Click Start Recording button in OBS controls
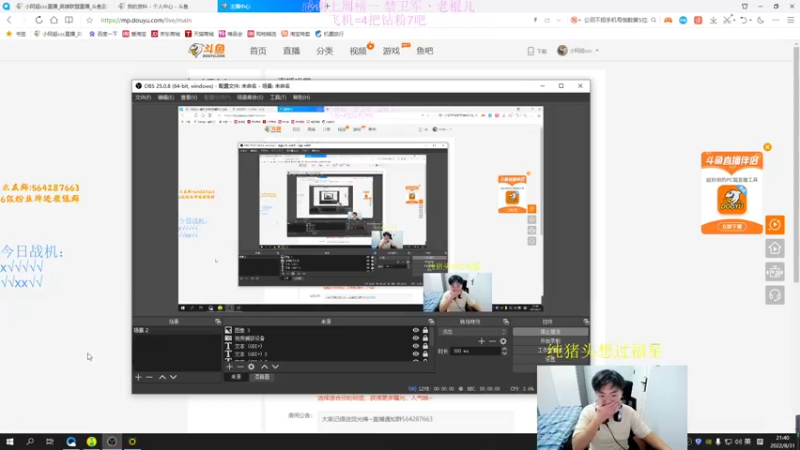The image size is (800, 450). [550, 341]
